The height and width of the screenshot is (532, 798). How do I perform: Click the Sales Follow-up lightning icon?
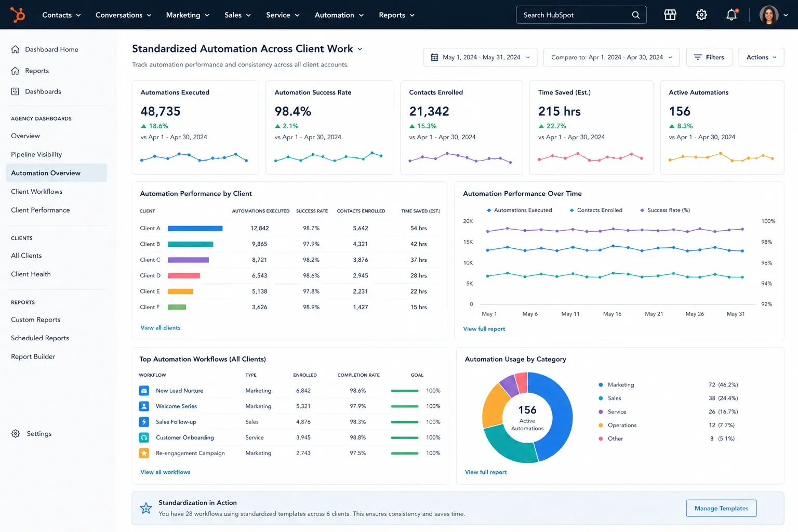(x=144, y=422)
